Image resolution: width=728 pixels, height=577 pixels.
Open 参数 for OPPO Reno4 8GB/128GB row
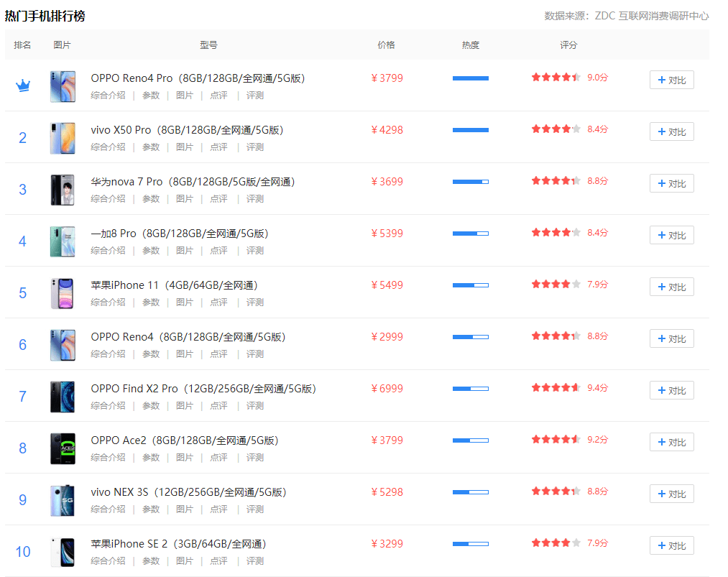click(151, 354)
